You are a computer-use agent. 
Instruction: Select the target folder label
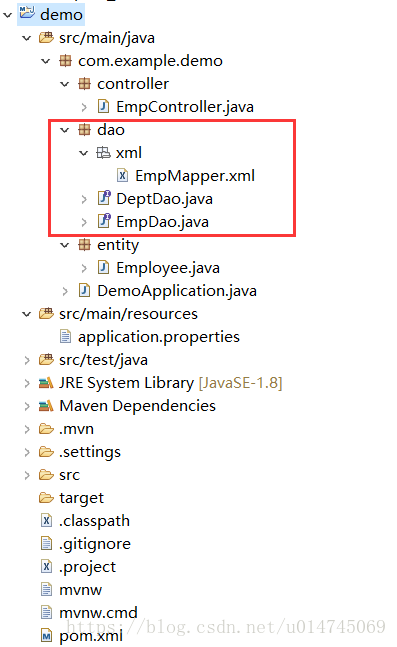(81, 498)
